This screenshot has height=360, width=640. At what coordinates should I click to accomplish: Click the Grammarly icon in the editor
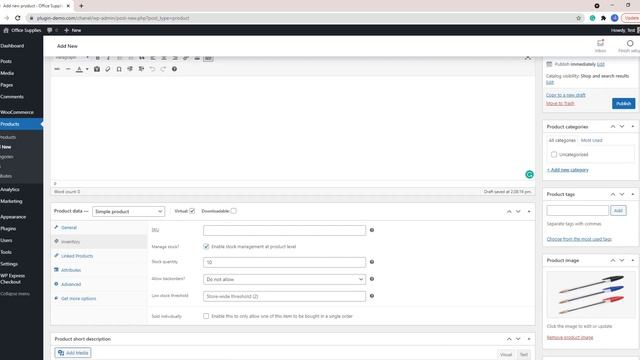tap(529, 174)
